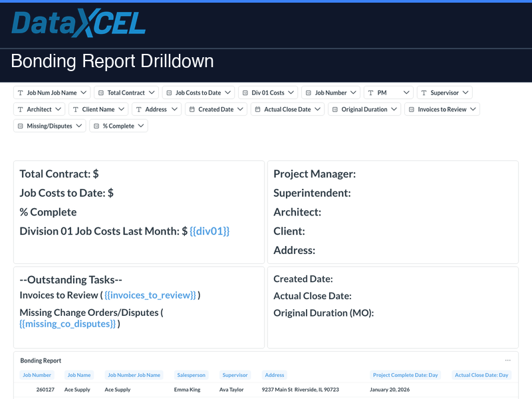Click the text icon on Architect filter
The height and width of the screenshot is (399, 532).
(21, 109)
